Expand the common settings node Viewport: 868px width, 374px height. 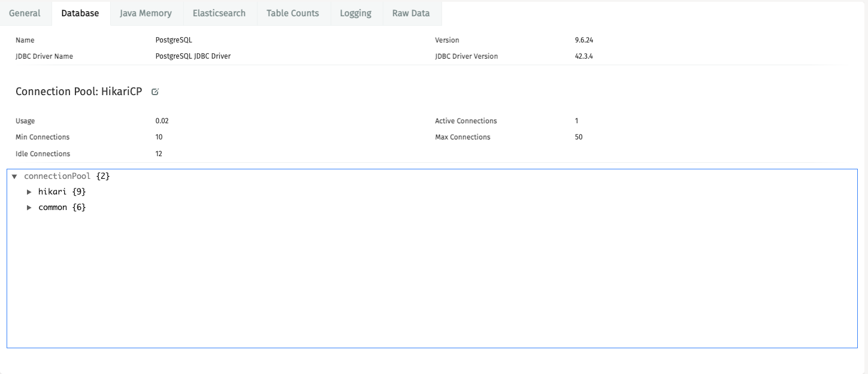(x=29, y=207)
